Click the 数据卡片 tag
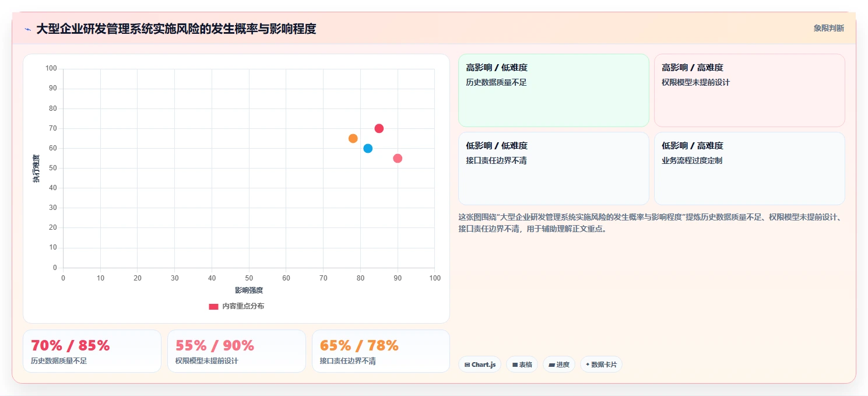 tap(601, 365)
